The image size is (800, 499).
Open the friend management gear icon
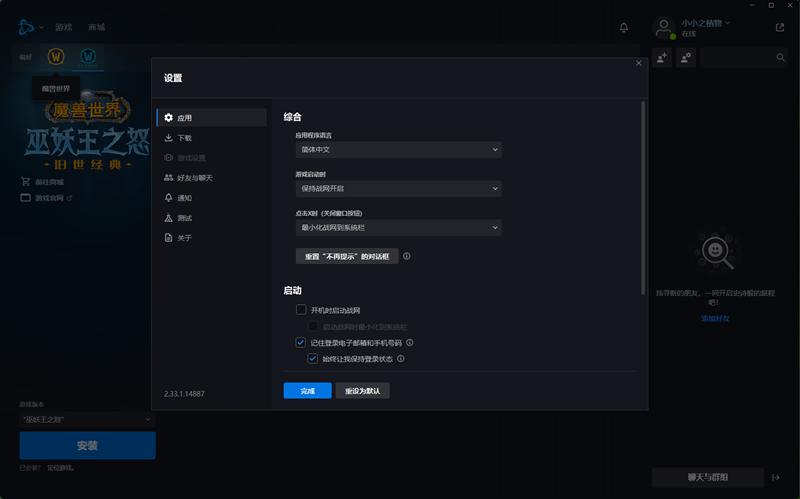coord(686,58)
